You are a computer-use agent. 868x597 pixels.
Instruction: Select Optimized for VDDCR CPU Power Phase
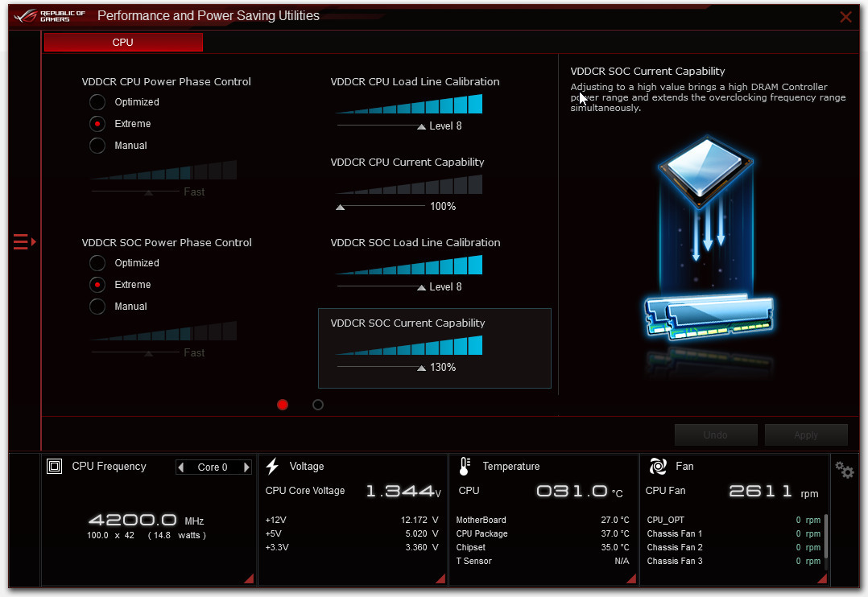pyautogui.click(x=97, y=102)
